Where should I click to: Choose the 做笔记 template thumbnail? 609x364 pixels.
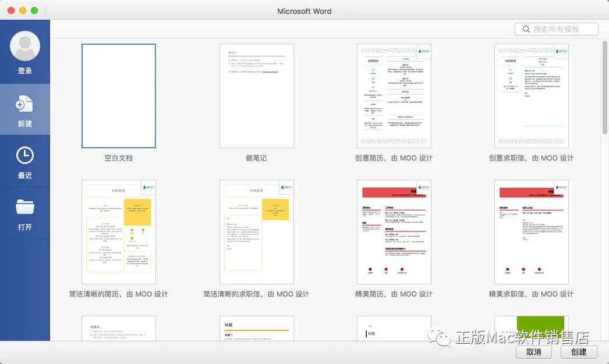click(256, 96)
